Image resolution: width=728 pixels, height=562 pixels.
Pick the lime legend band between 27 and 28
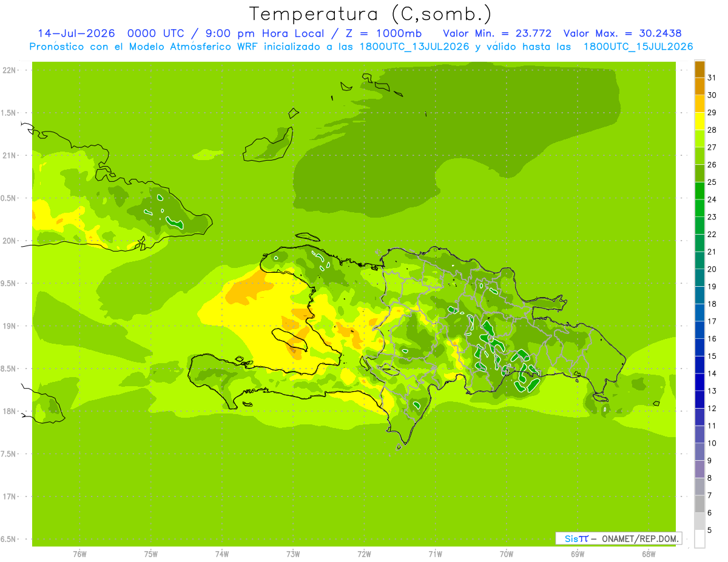pyautogui.click(x=699, y=138)
